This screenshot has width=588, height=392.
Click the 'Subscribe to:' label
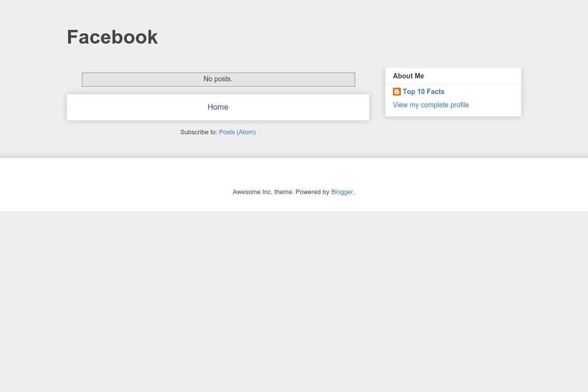(x=198, y=132)
